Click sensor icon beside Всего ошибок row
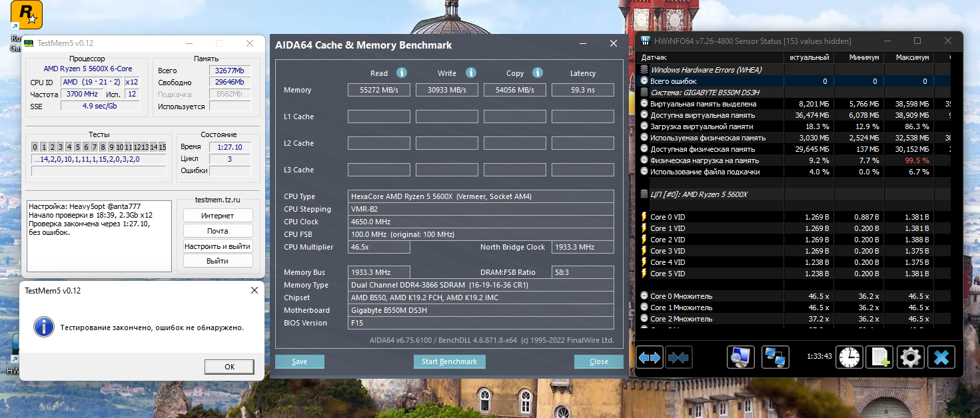 [644, 81]
